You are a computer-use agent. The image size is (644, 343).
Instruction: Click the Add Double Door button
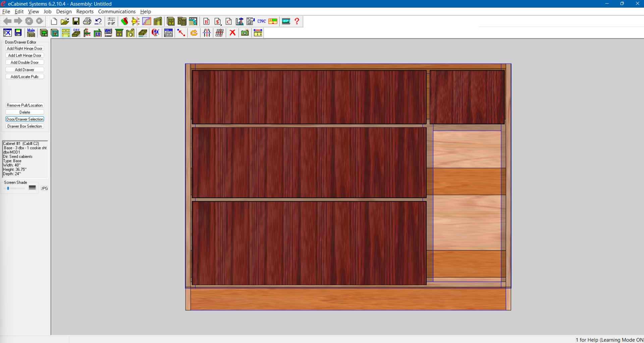25,63
